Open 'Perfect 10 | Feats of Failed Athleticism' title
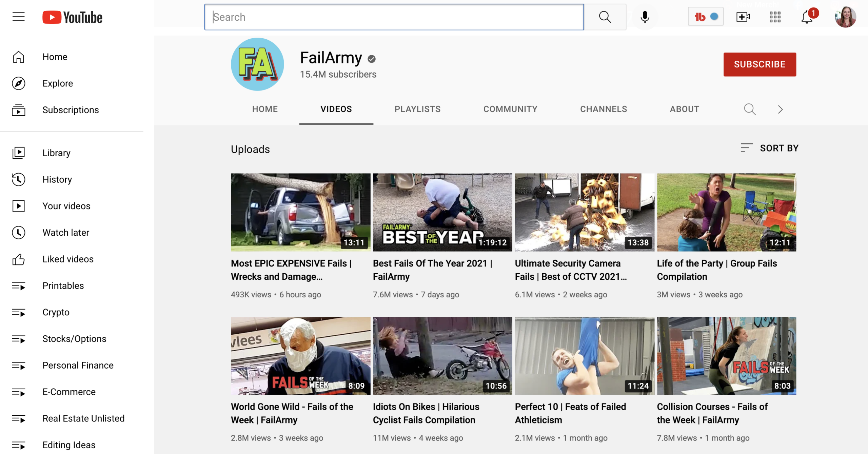This screenshot has height=454, width=868. (x=570, y=413)
